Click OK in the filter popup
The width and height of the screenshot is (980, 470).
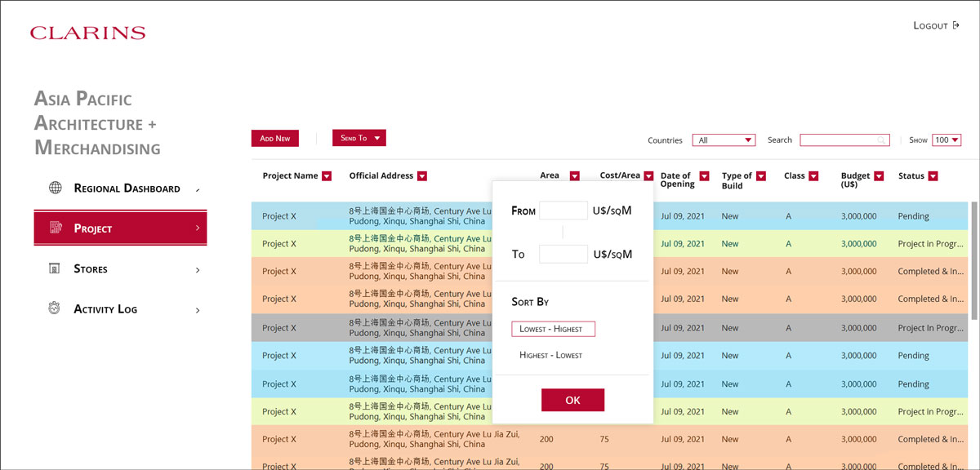click(572, 400)
